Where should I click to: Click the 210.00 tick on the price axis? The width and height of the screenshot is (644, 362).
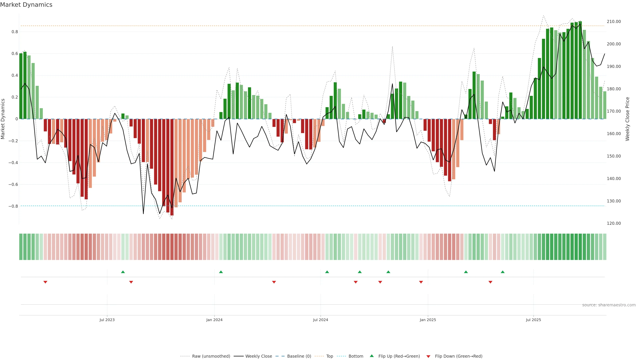[614, 21]
